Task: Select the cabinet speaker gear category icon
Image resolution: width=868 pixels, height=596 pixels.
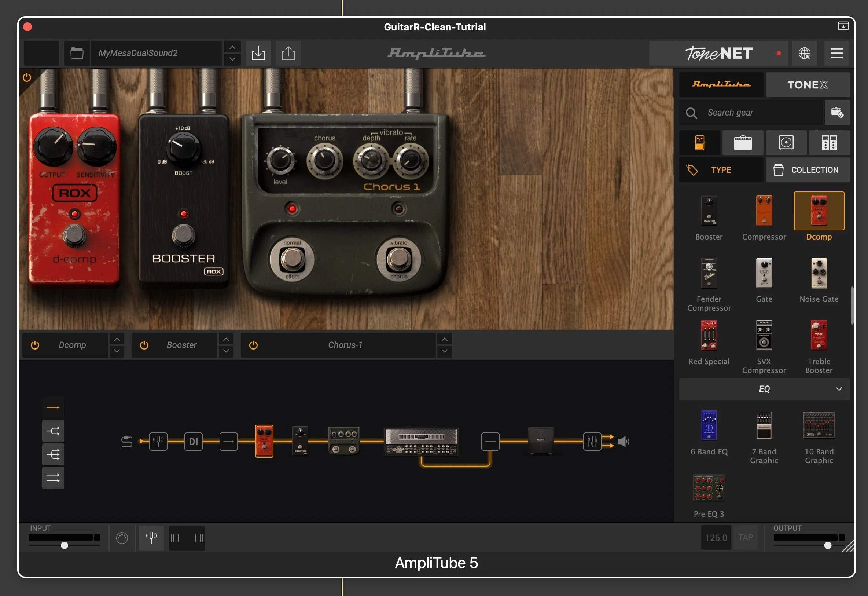Action: [786, 143]
